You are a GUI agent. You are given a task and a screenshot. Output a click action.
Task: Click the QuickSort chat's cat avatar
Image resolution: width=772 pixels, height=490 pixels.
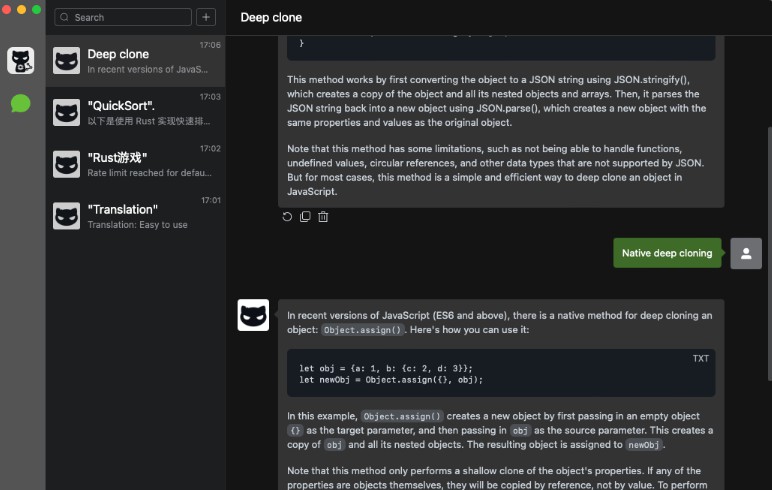click(67, 113)
